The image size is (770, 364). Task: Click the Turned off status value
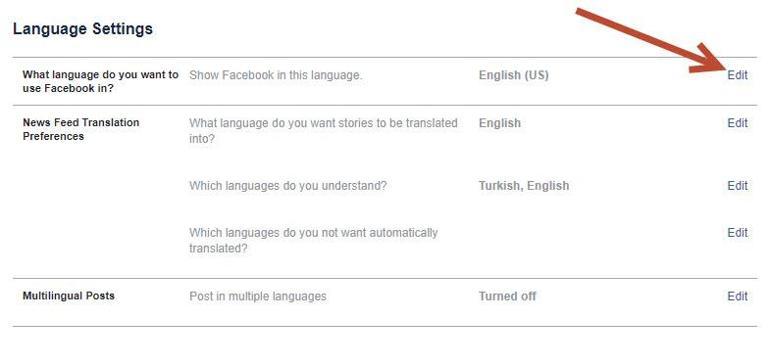pyautogui.click(x=507, y=296)
